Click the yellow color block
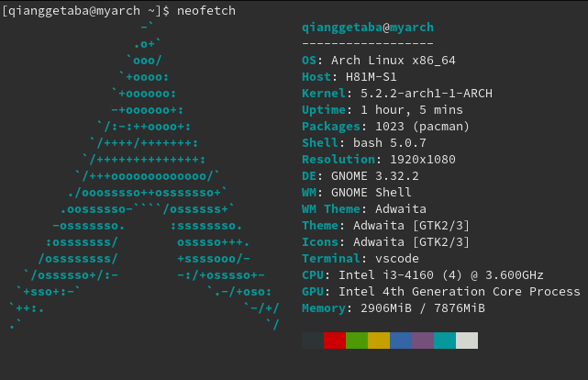588x380 pixels. 379,341
